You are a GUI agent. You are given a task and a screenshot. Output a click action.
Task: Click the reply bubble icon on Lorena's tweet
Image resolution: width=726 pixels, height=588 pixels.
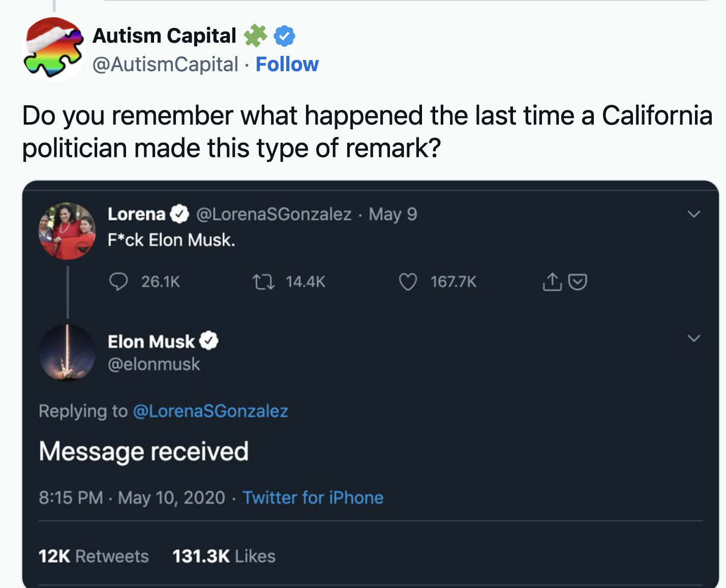click(x=118, y=281)
